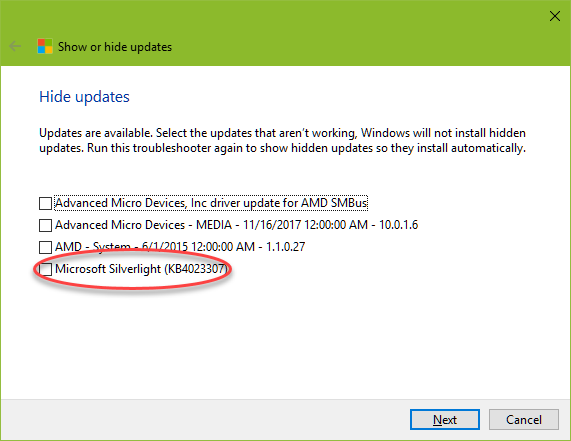Close the Show or hide updates window

[x=555, y=16]
